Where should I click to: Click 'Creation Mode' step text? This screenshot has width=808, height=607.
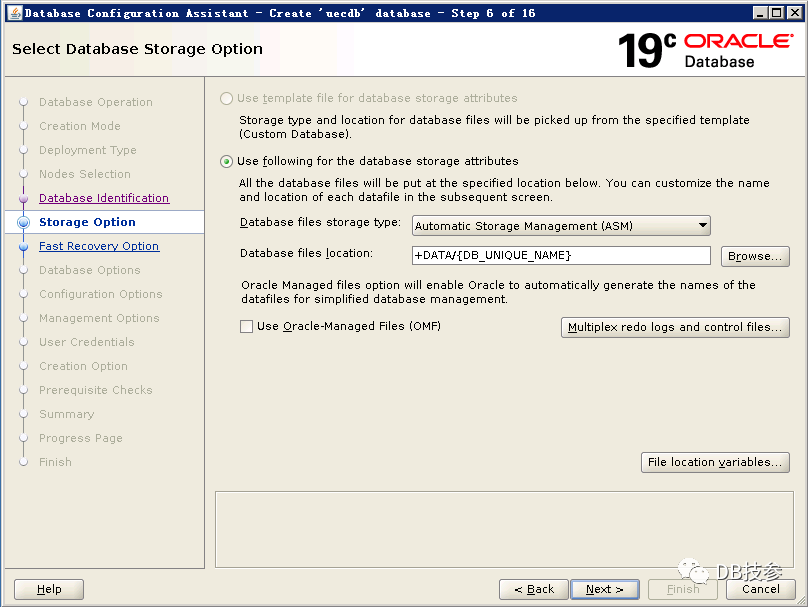coord(80,126)
